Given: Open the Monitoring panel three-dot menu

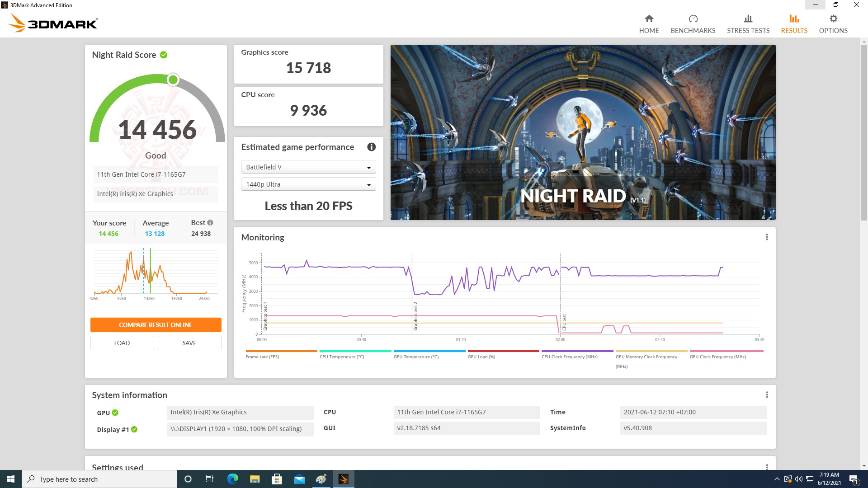Looking at the screenshot, I should click(767, 237).
